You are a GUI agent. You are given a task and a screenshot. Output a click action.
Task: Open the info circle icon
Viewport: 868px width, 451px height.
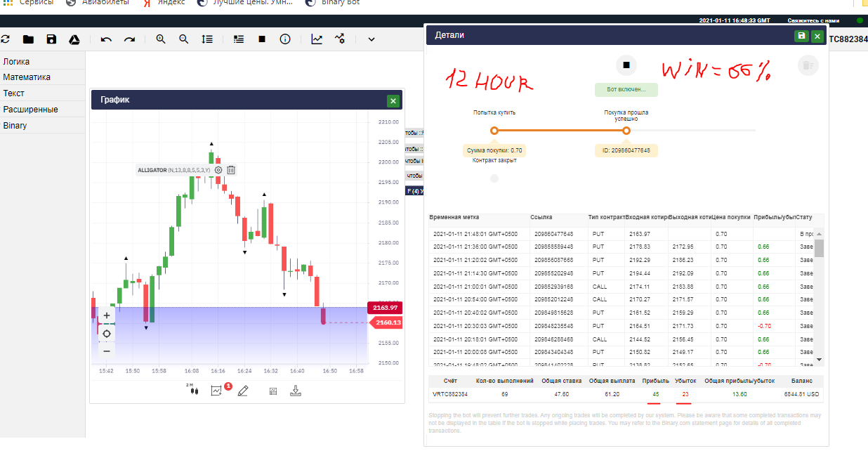point(285,39)
